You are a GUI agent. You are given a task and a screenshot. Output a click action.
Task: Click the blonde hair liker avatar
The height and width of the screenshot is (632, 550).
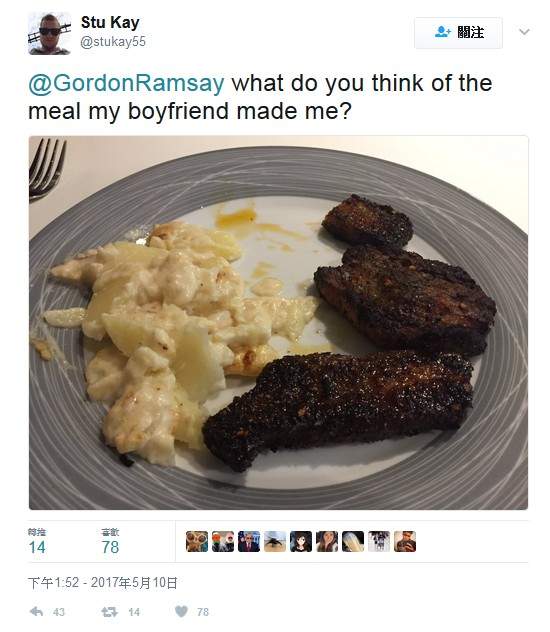(353, 541)
